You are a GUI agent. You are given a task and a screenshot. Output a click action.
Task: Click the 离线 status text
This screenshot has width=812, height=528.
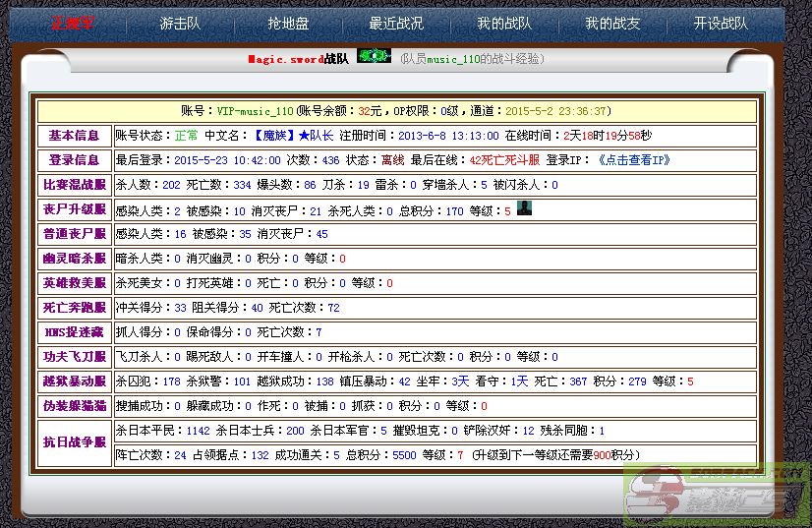[x=392, y=160]
